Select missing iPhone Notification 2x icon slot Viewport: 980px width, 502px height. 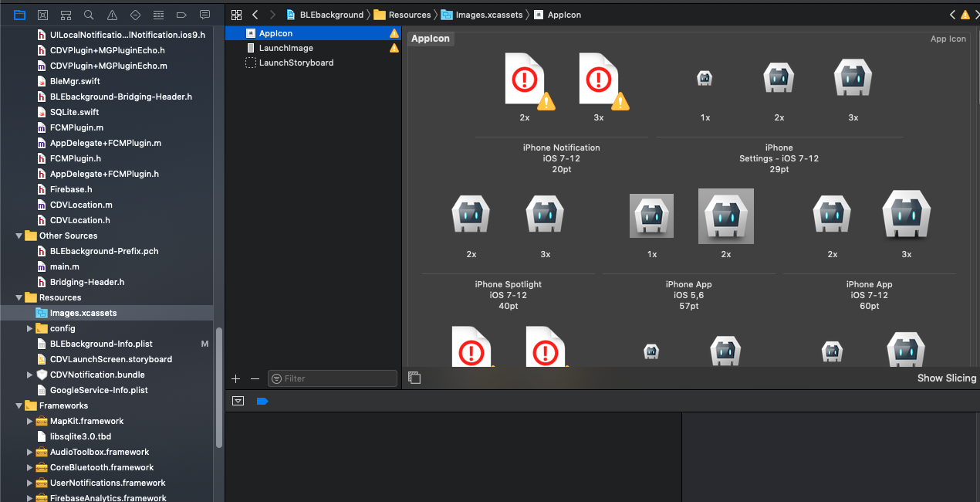525,78
